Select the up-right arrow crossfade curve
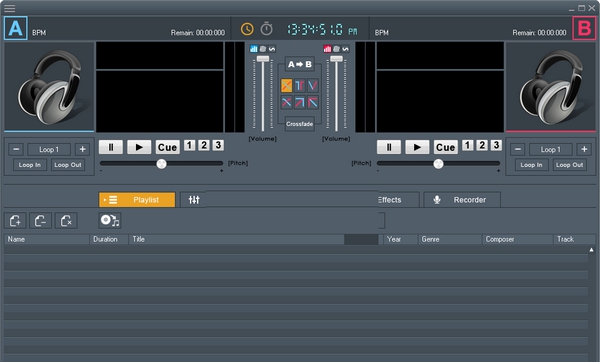 point(300,102)
